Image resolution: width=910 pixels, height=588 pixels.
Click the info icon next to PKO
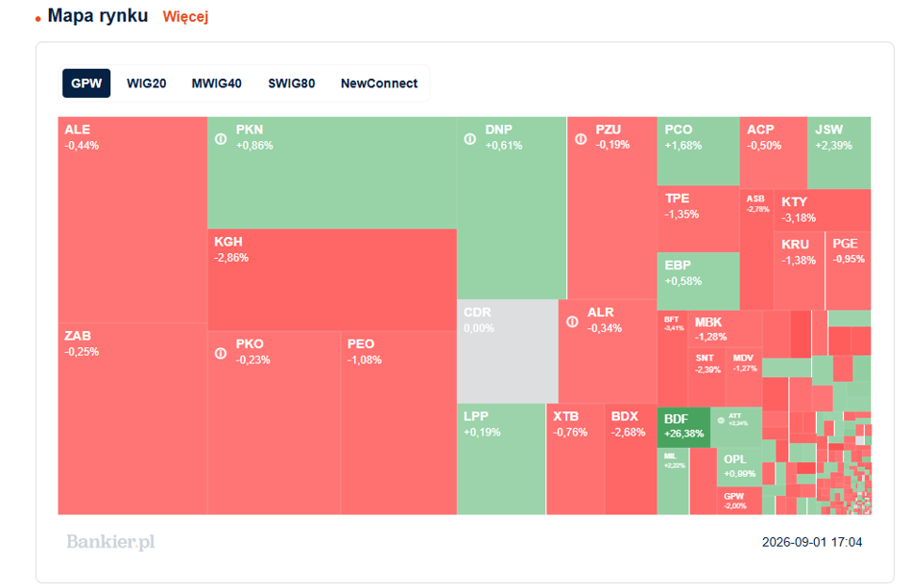click(x=221, y=353)
